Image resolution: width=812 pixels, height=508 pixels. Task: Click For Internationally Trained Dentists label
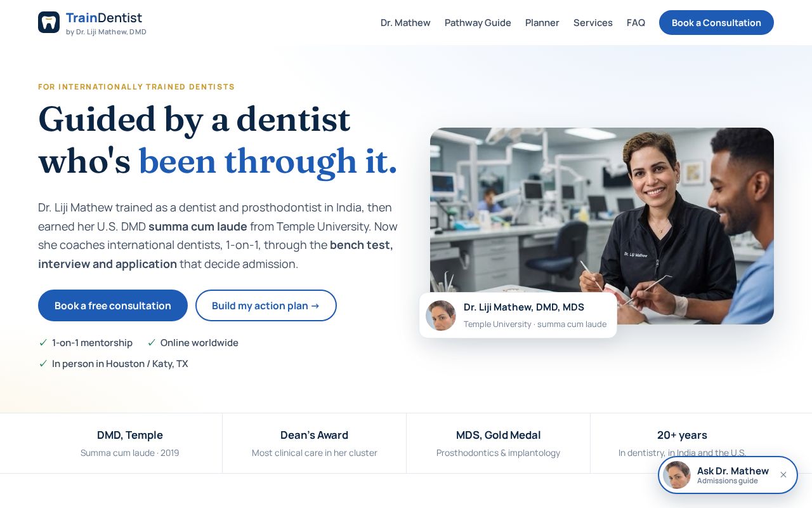coord(136,87)
